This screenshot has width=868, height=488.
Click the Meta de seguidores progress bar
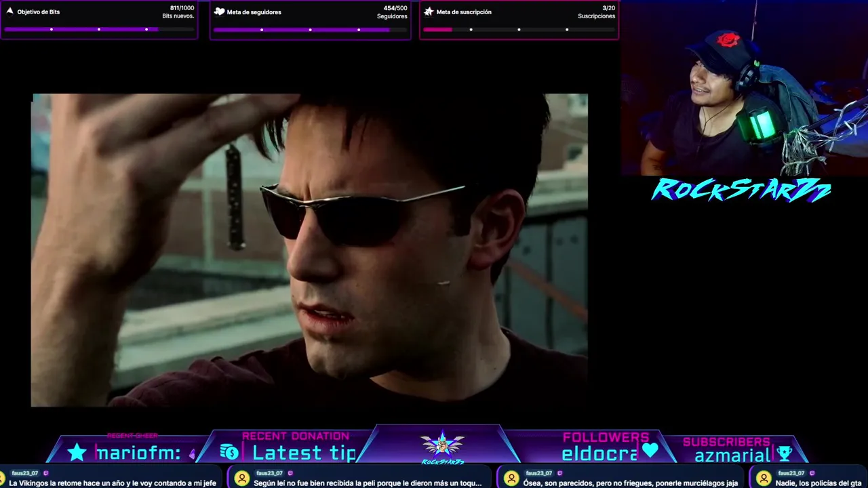310,29
